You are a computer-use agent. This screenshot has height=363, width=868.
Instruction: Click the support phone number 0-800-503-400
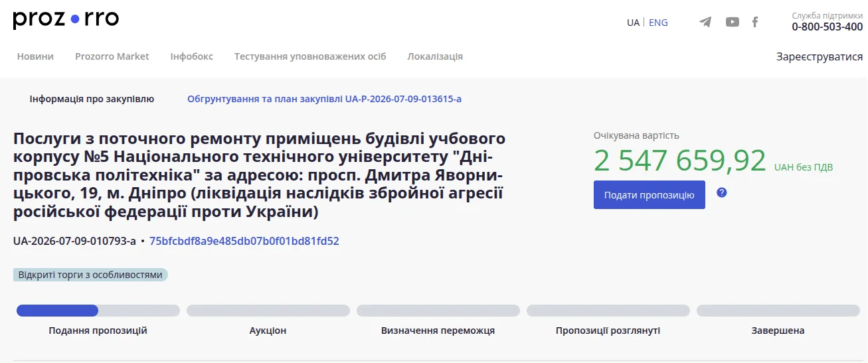[827, 27]
